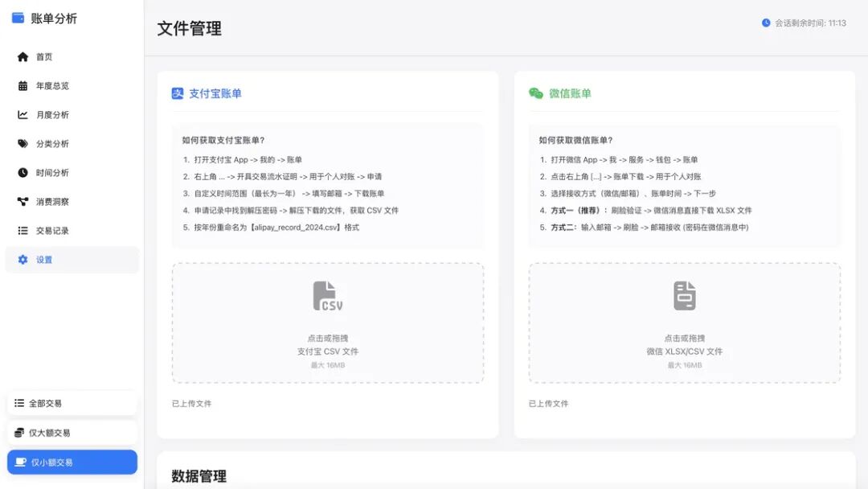Viewport: 868px width, 489px height.
Task: Click the CSV file icon in Alipay upload area
Action: click(328, 296)
